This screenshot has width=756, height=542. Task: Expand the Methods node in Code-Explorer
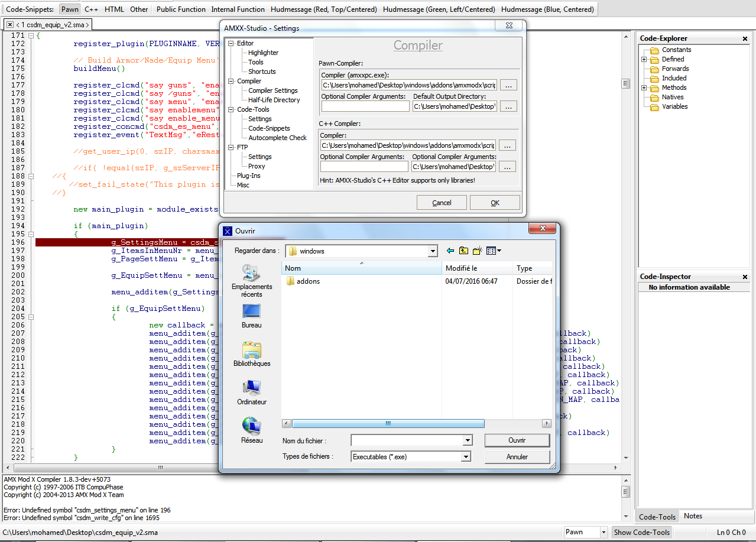click(x=644, y=87)
